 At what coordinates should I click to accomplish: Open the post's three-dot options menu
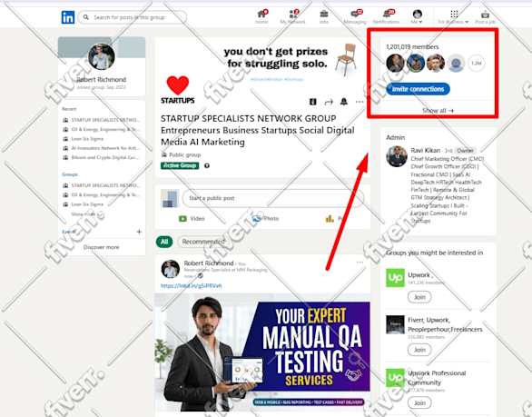360,263
